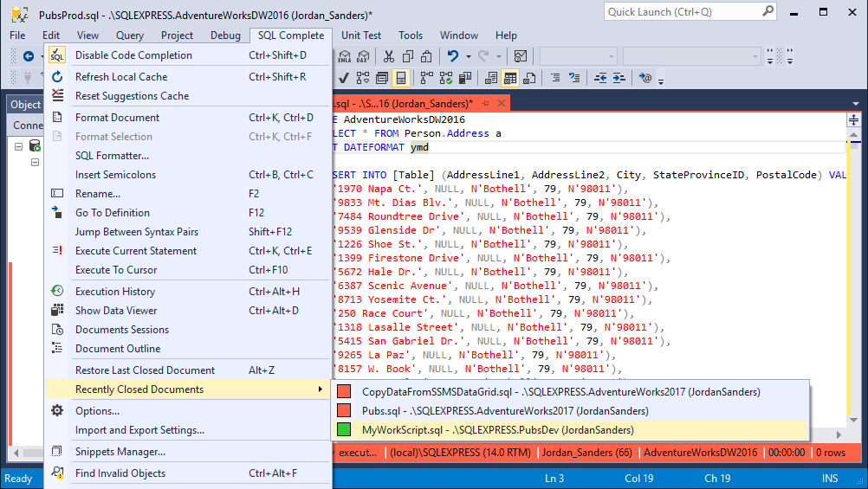Open the first empty toolbar combo box
Image resolution: width=868 pixels, height=489 pixels.
[579, 56]
